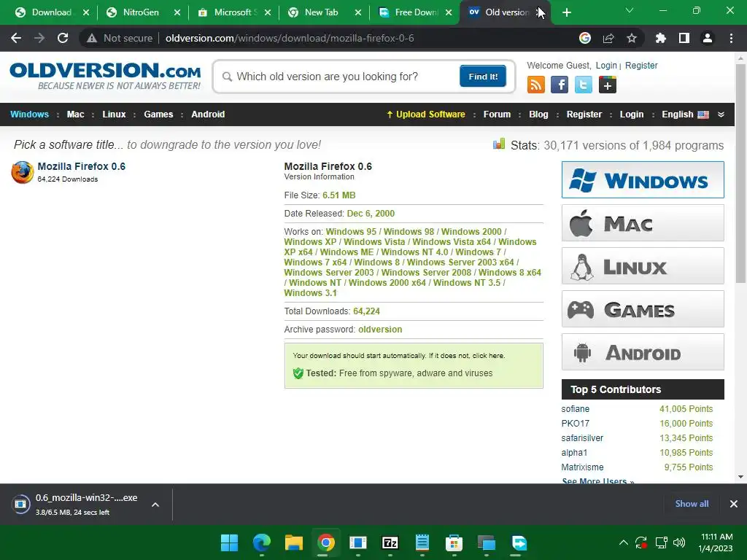Open Blog from the navigation bar
The height and width of the screenshot is (560, 747).
click(538, 114)
